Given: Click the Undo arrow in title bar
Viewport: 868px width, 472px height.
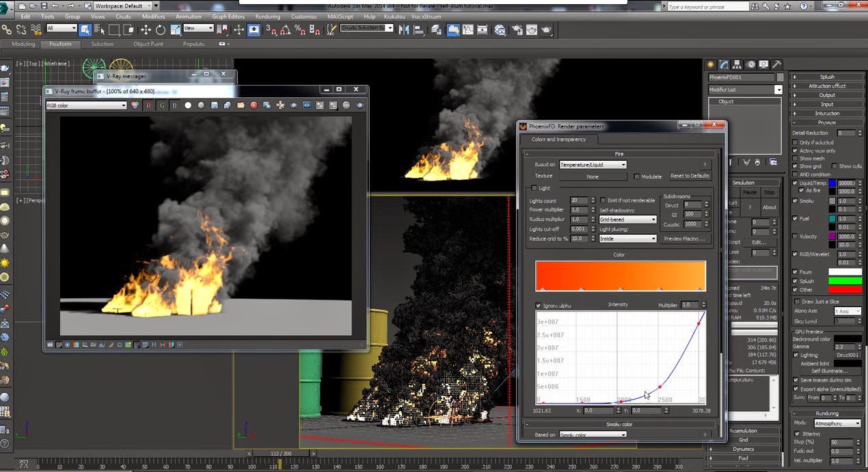Looking at the screenshot, I should click(x=56, y=5).
